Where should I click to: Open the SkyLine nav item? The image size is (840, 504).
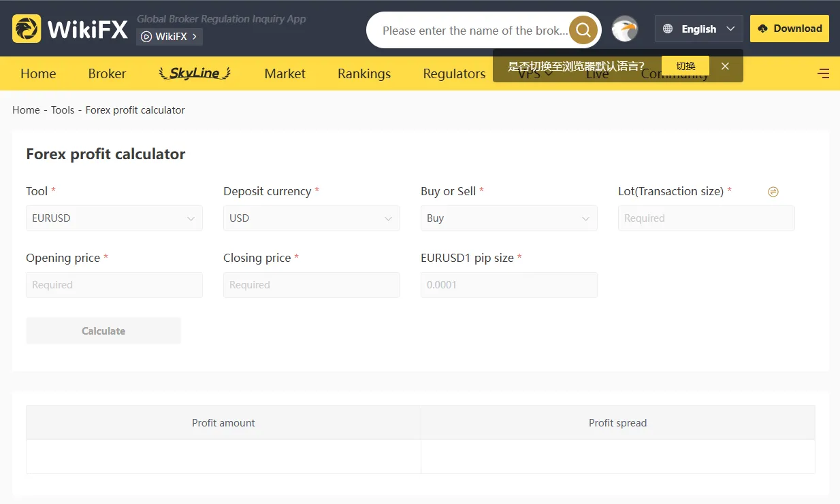195,73
